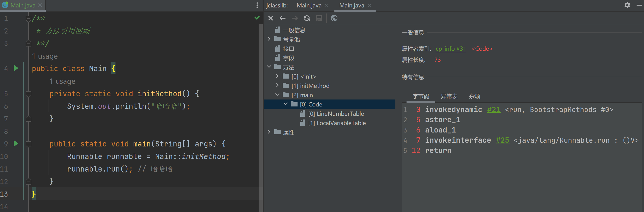Click the save icon in jclasslib toolbar
This screenshot has height=212, width=644.
(319, 18)
